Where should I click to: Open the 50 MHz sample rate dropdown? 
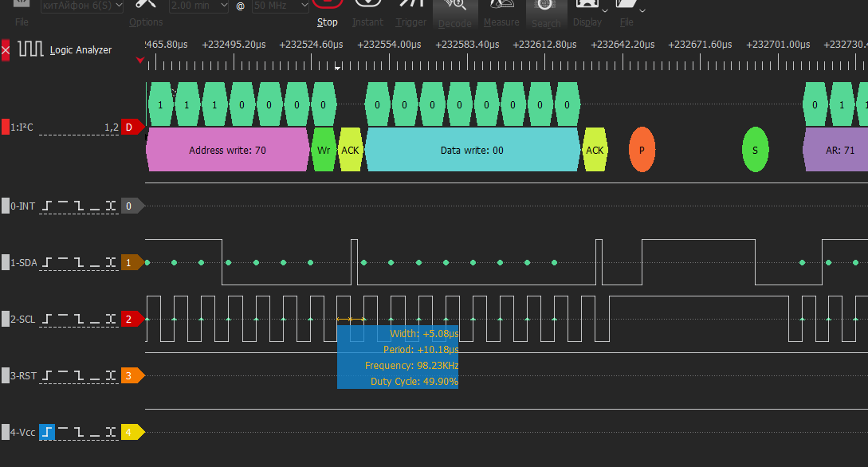(x=280, y=5)
